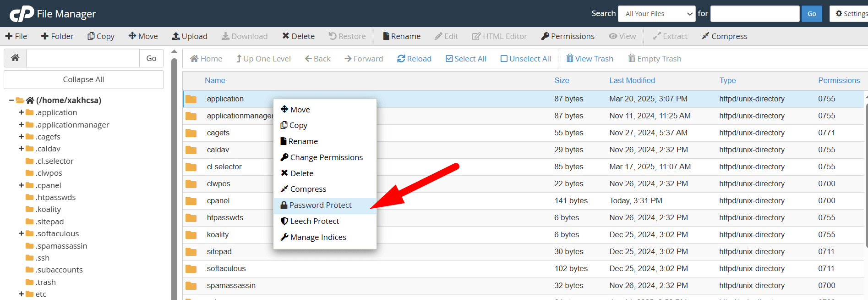This screenshot has height=300, width=868.
Task: Create new folder with Folder icon
Action: click(x=45, y=36)
